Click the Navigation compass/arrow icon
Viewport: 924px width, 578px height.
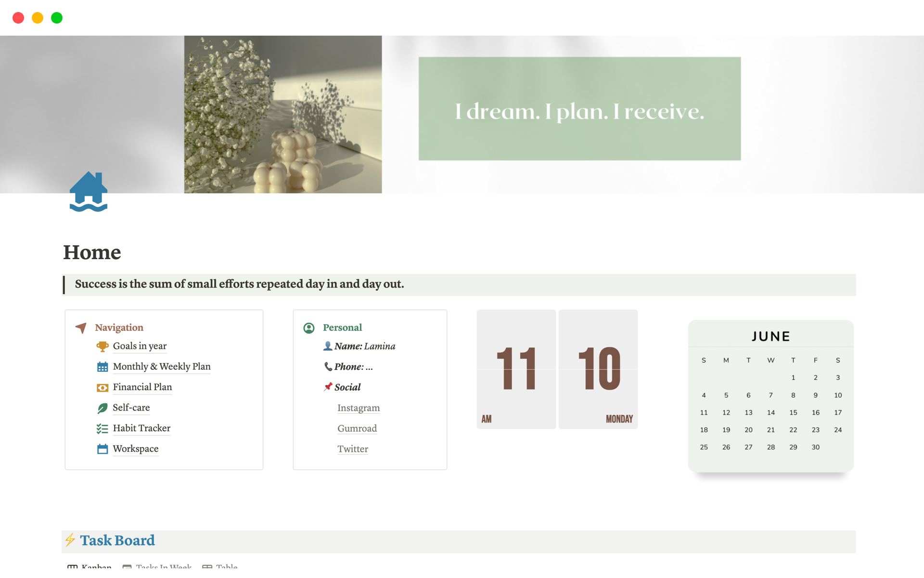point(80,327)
